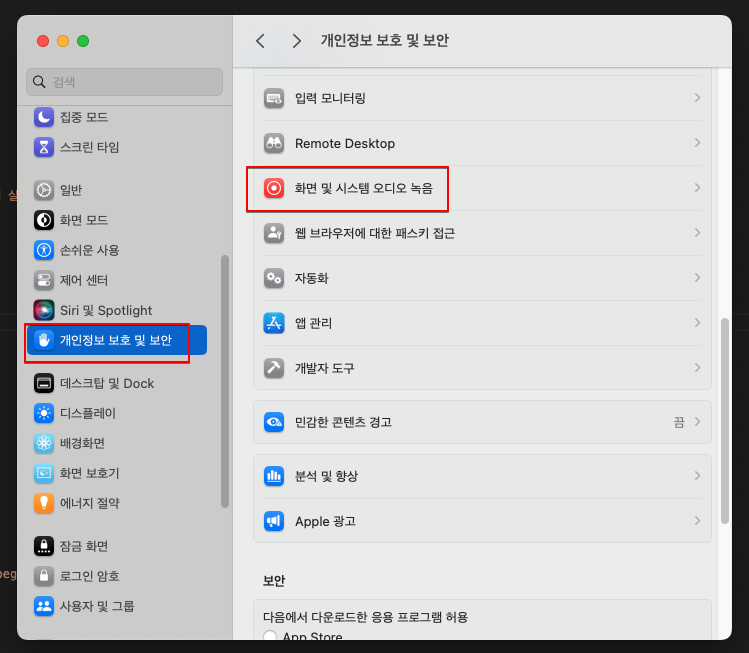
Task: Go forward with the right arrow
Action: coord(297,41)
